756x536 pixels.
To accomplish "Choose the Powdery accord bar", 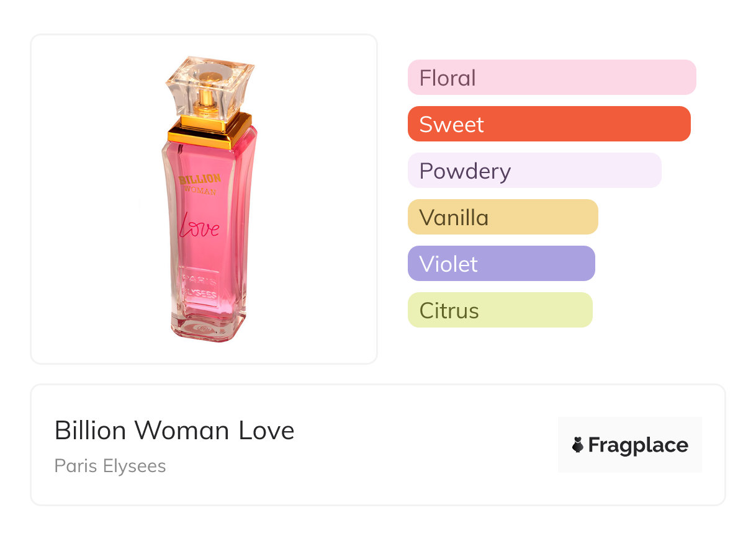I will (534, 171).
